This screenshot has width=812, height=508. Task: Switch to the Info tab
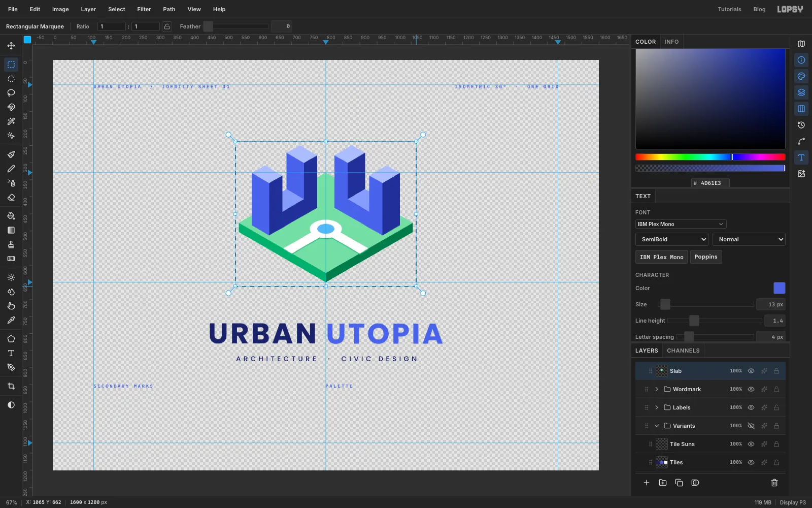coord(671,42)
